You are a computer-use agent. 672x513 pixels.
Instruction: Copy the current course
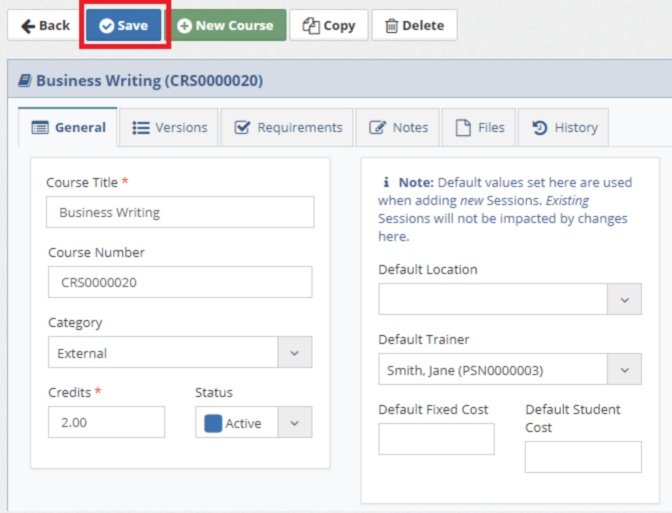point(329,26)
